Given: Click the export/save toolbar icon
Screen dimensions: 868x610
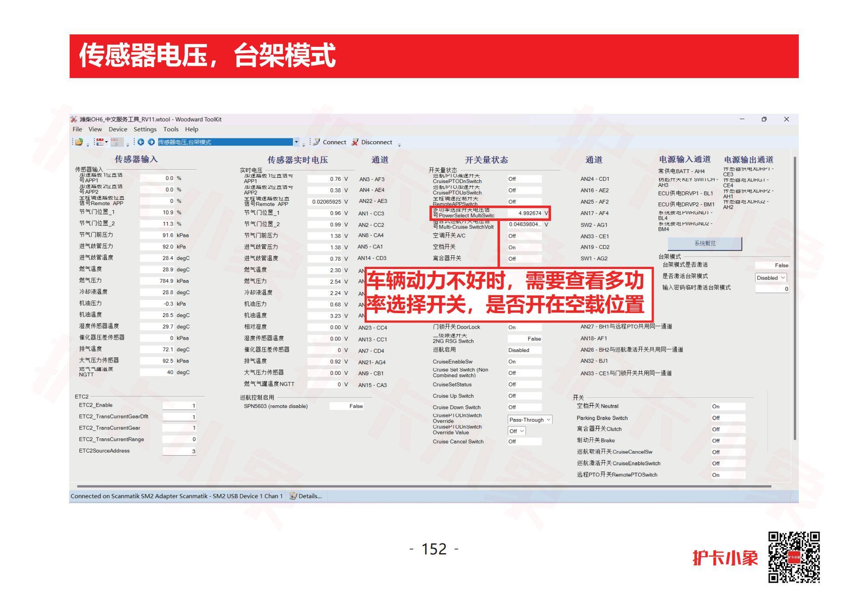Looking at the screenshot, I should 115,142.
